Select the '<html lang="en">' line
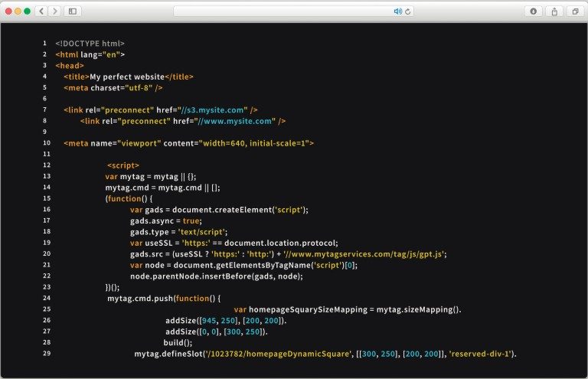This screenshot has width=588, height=379. click(x=90, y=54)
